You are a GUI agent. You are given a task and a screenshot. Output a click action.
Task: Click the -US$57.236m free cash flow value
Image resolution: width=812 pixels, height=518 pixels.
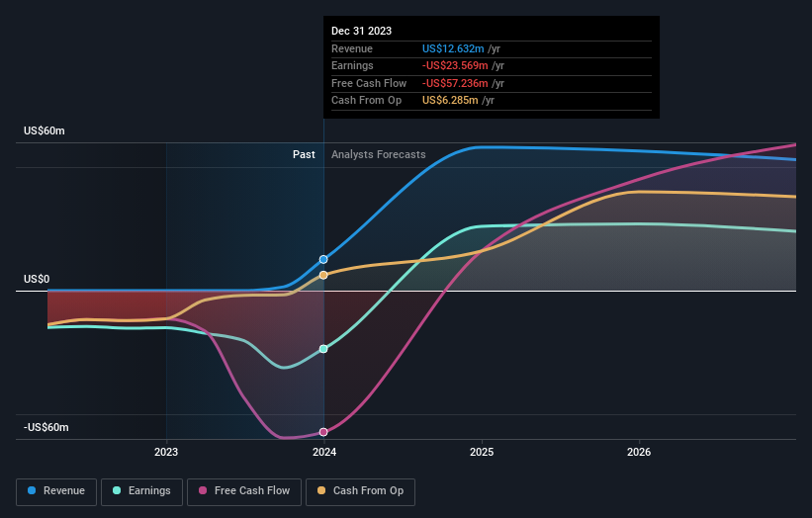[x=455, y=83]
